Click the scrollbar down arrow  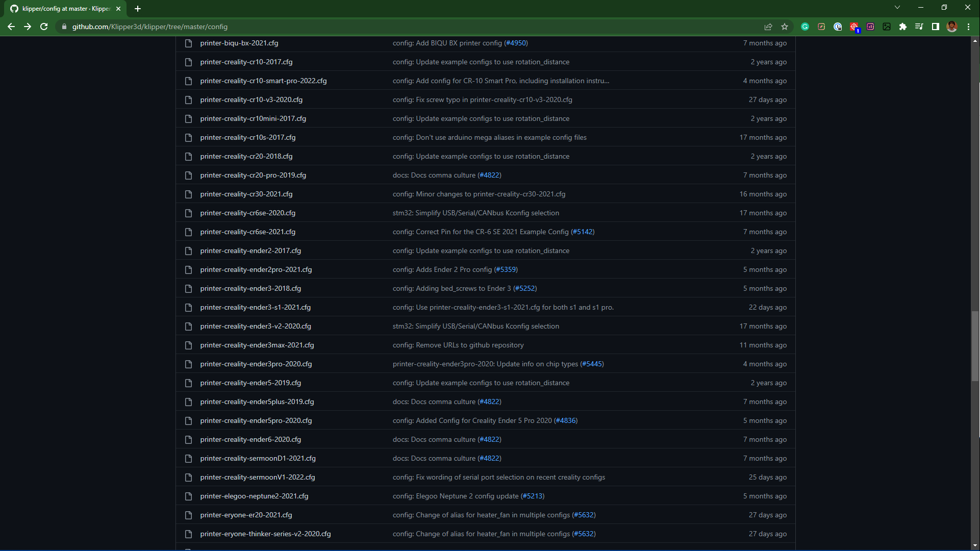975,546
